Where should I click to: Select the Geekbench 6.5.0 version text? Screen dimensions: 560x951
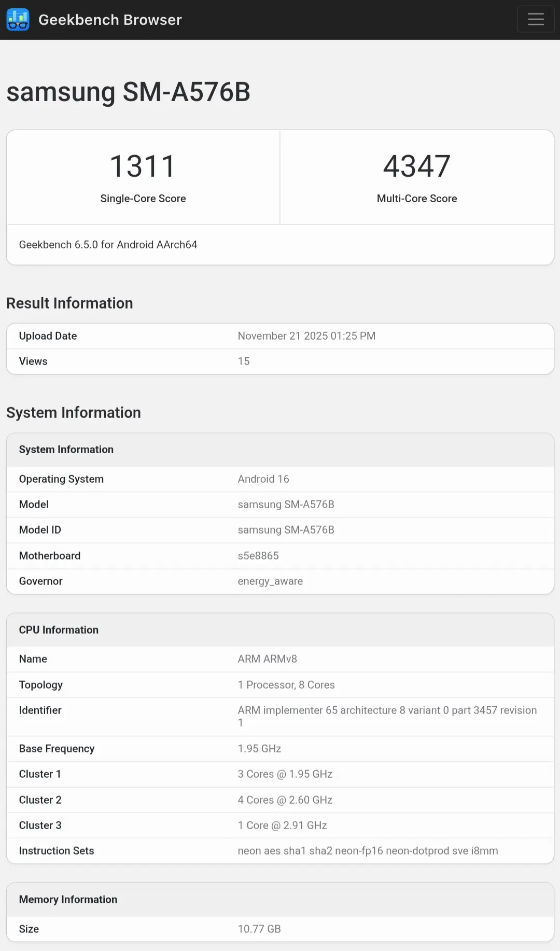tap(108, 245)
